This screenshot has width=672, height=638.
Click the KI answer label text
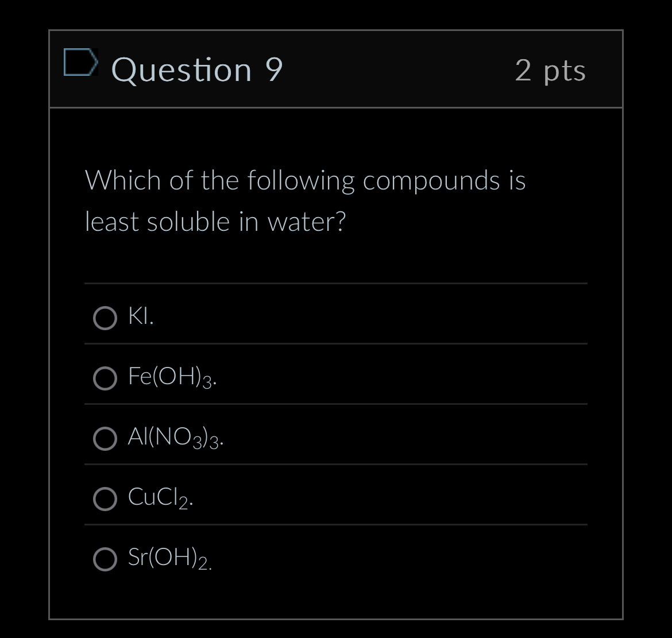coord(140,316)
